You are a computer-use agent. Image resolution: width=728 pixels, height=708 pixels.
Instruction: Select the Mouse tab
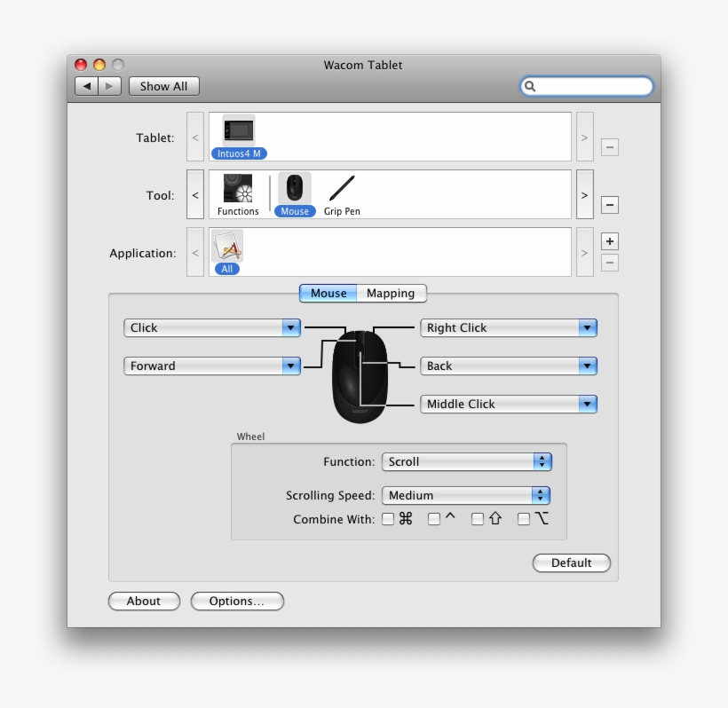click(x=328, y=293)
